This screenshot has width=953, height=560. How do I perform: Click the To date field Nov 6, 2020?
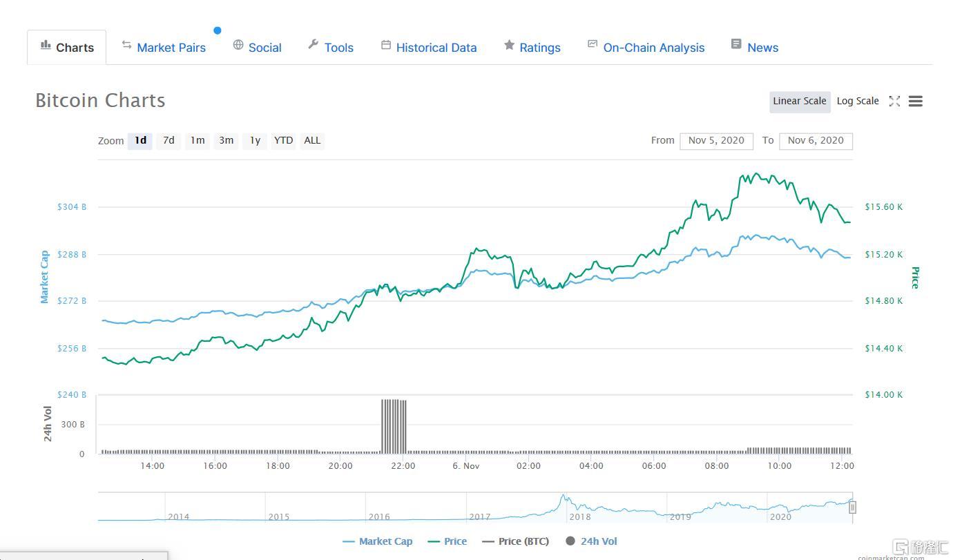[816, 141]
